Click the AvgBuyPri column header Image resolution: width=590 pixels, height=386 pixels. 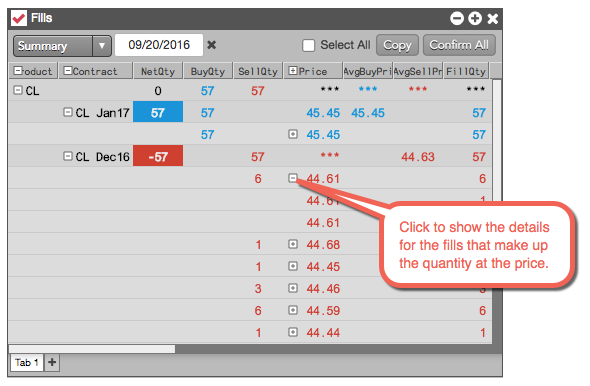368,71
